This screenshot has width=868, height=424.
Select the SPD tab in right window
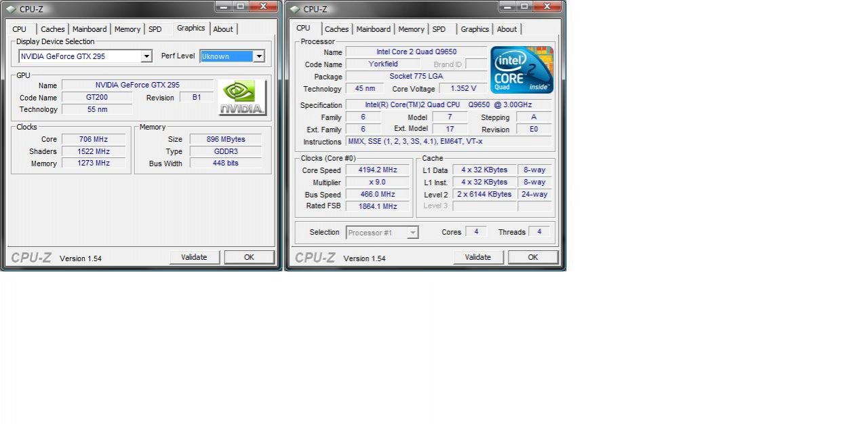[x=439, y=29]
